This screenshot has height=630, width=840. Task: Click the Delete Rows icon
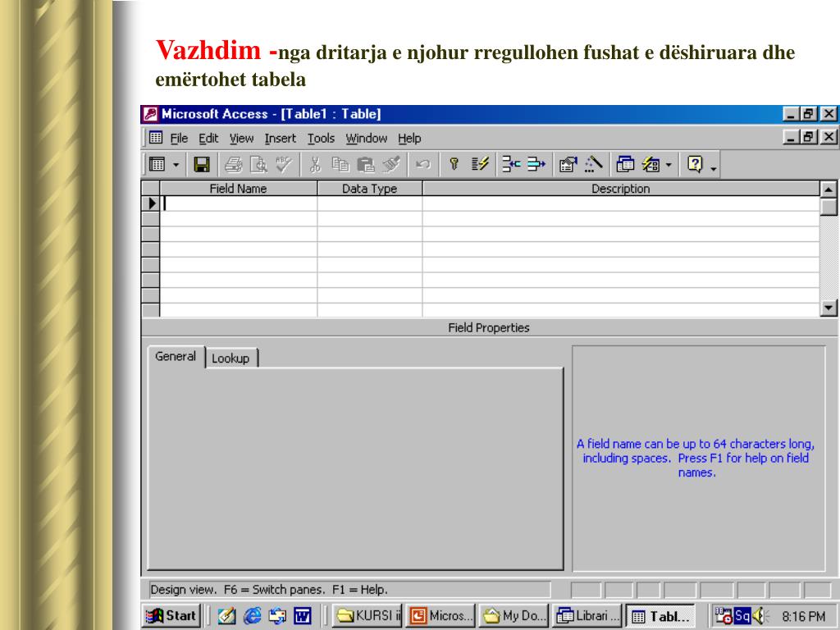(536, 164)
